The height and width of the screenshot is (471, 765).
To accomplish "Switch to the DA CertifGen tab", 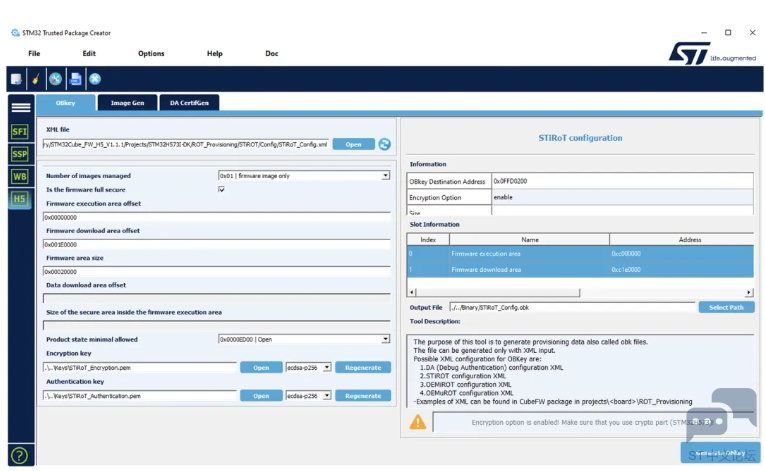I will [189, 103].
